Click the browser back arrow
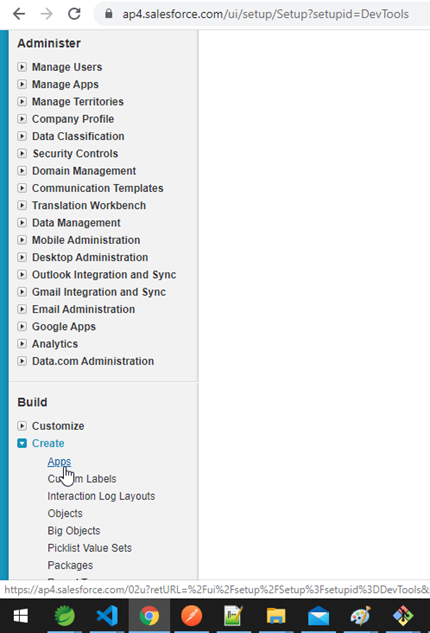The image size is (430, 633). pos(19,14)
